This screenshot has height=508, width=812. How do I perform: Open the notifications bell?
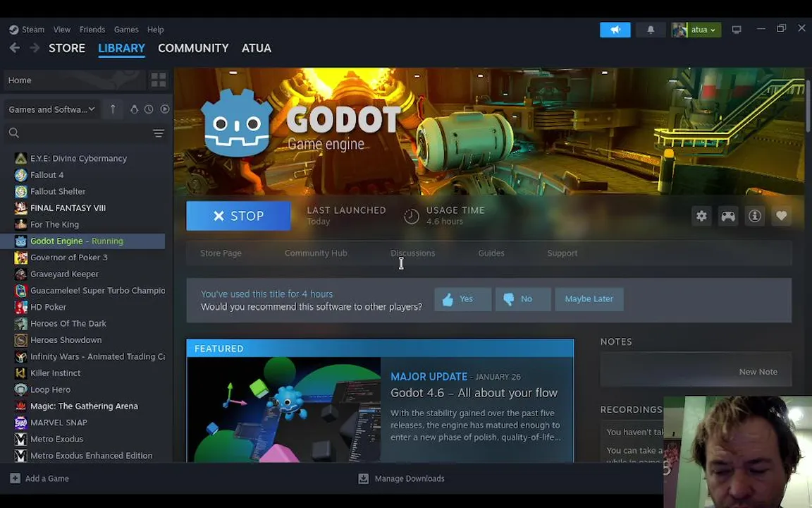click(651, 30)
